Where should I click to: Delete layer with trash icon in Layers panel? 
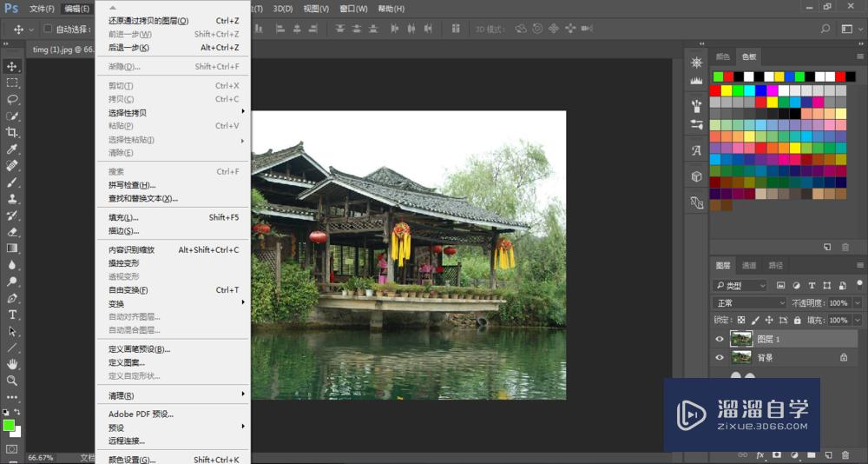coord(845,454)
